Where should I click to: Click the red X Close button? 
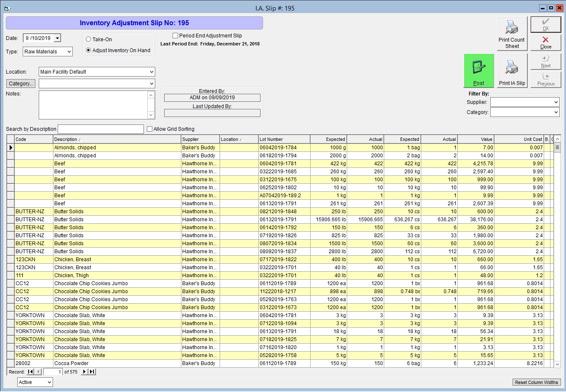point(545,42)
